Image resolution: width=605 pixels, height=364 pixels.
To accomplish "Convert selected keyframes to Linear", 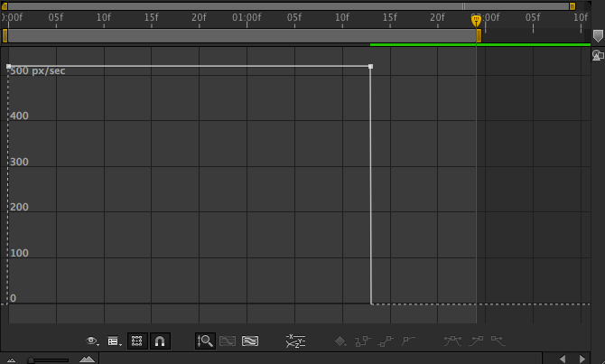I will (386, 341).
